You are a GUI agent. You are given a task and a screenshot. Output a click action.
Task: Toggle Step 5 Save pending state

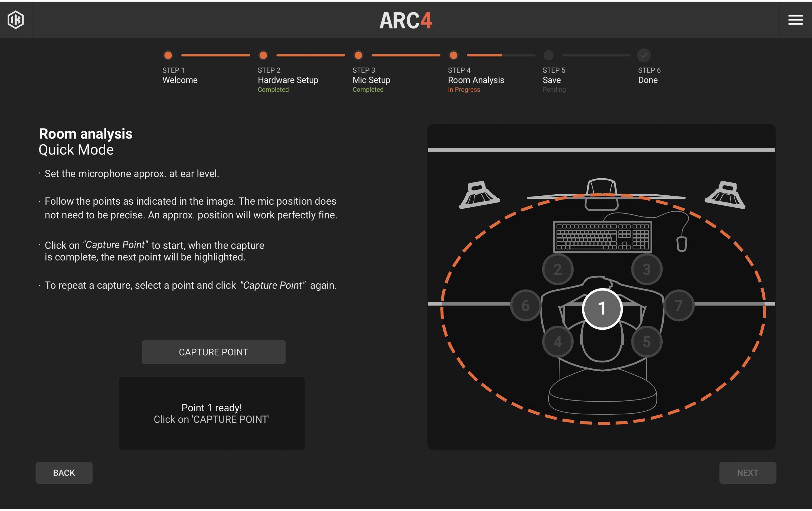coord(548,55)
